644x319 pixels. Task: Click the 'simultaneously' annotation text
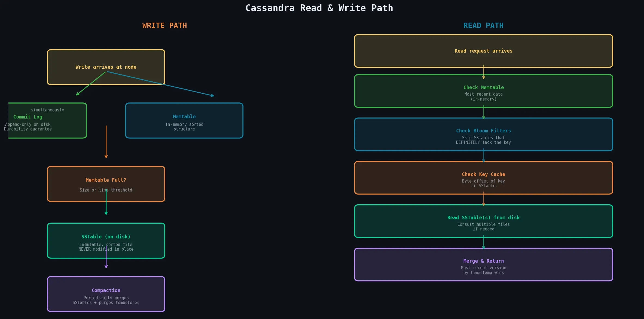[x=48, y=110]
